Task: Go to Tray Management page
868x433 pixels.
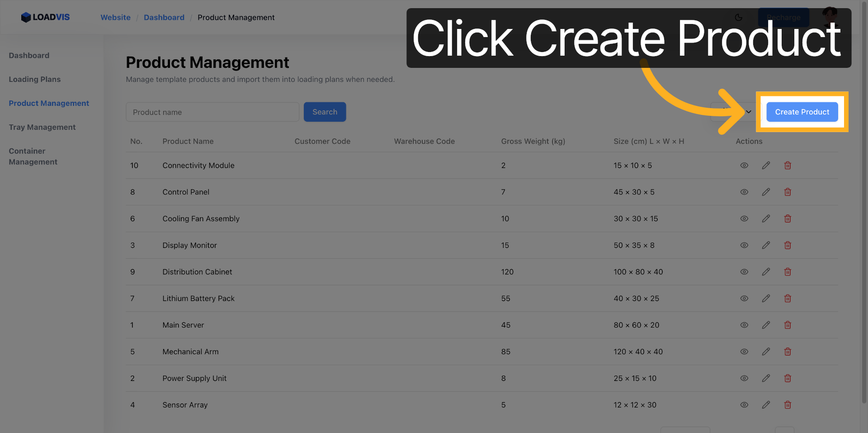Action: coord(42,127)
